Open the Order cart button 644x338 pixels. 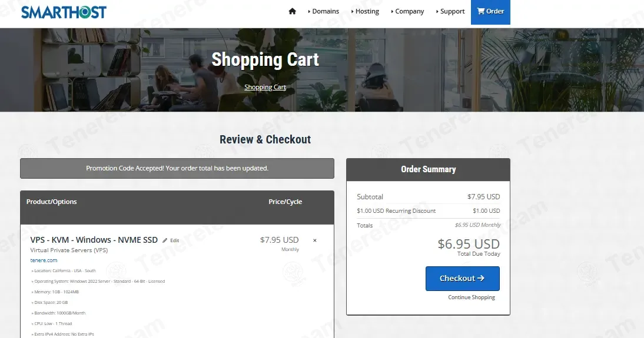click(490, 12)
